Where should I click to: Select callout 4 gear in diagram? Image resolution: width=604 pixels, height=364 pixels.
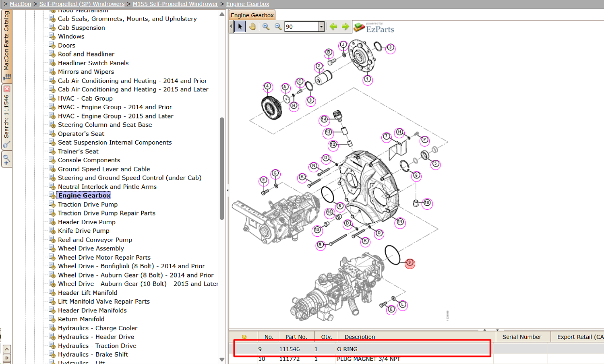[x=268, y=87]
